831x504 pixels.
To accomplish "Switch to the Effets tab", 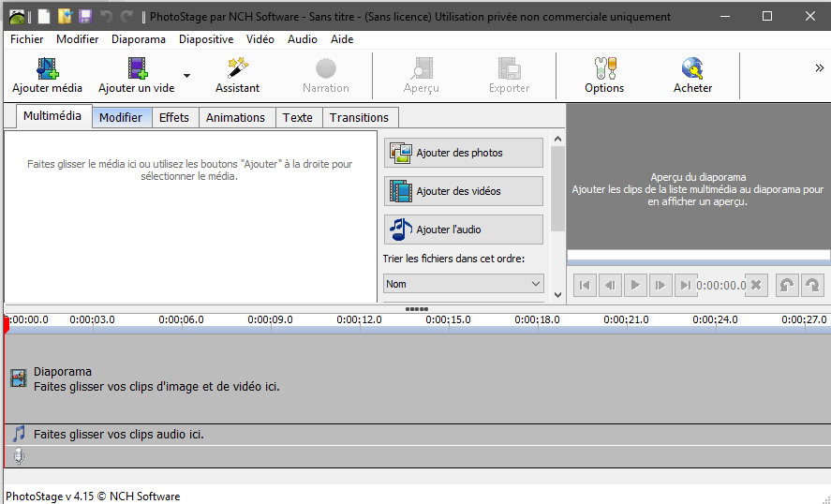I will pyautogui.click(x=174, y=118).
